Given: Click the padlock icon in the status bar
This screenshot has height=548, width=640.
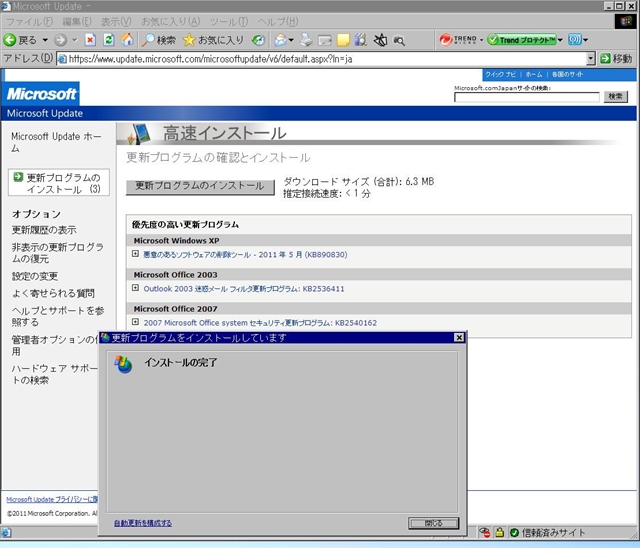Looking at the screenshot, I should coord(499,532).
